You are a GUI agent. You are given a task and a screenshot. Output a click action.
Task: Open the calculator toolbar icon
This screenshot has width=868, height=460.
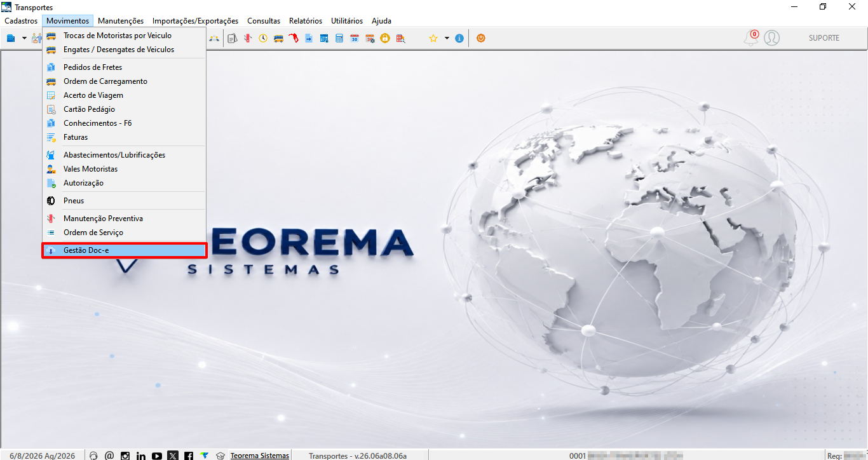pyautogui.click(x=339, y=38)
